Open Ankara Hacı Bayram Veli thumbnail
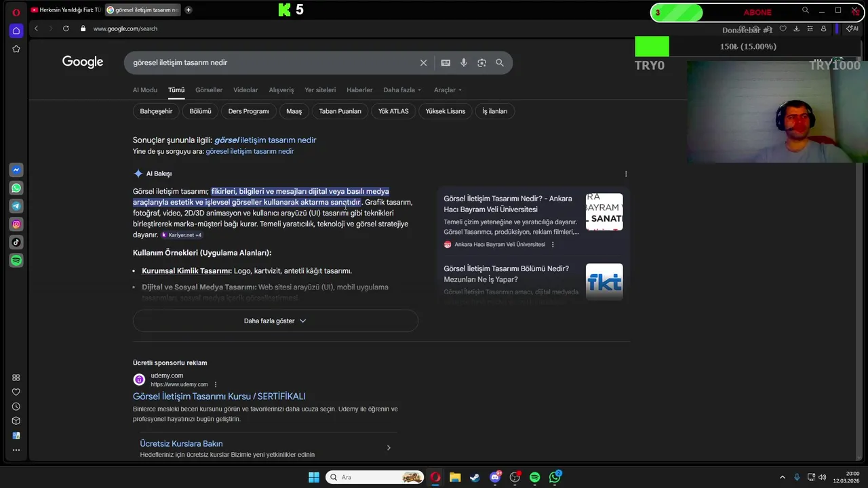 (604, 212)
